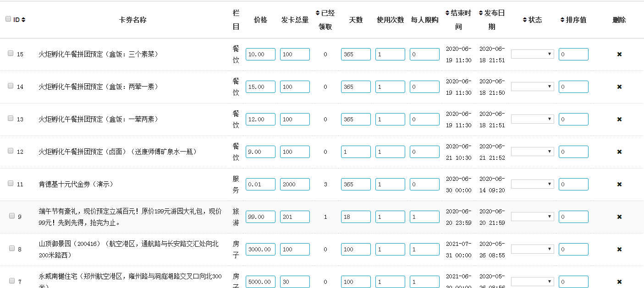Click delete X for row ID 14
Viewport: 644px width, 288px height.
point(619,87)
